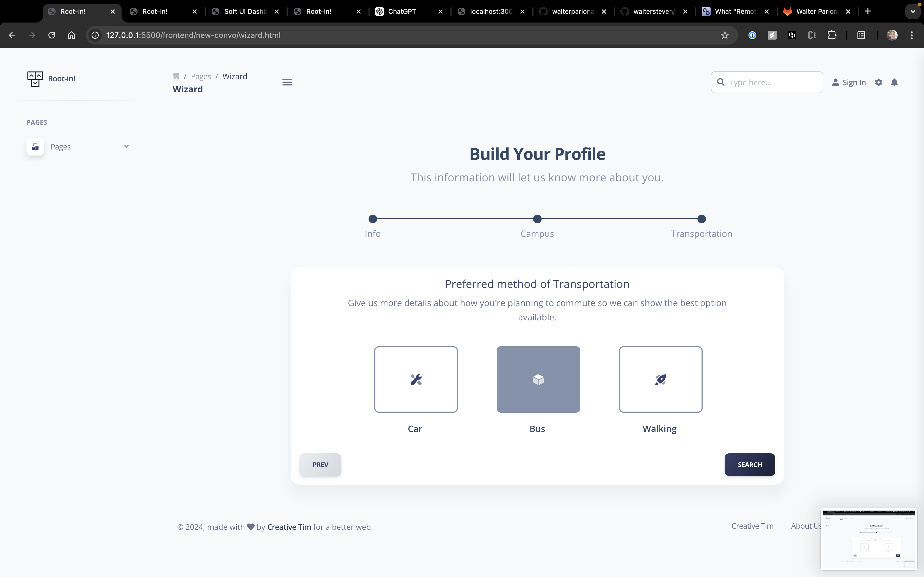
Task: Select Walking as the transportation option
Action: [660, 379]
